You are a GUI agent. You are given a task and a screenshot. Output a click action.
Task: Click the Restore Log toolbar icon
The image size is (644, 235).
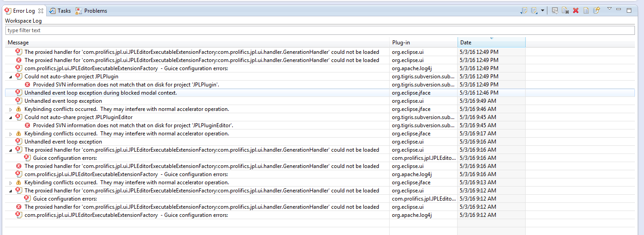[x=597, y=10]
